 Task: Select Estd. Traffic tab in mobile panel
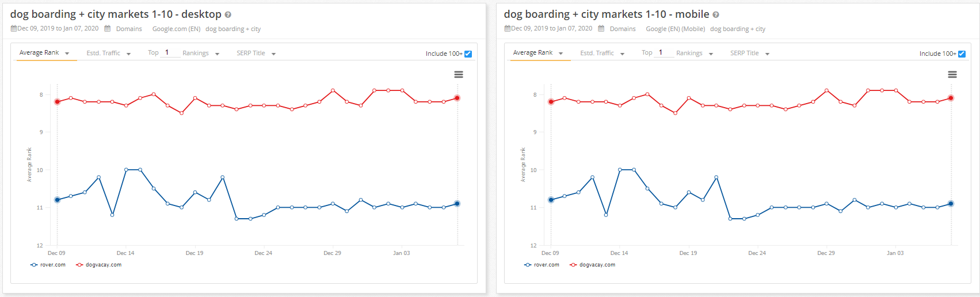pos(597,53)
